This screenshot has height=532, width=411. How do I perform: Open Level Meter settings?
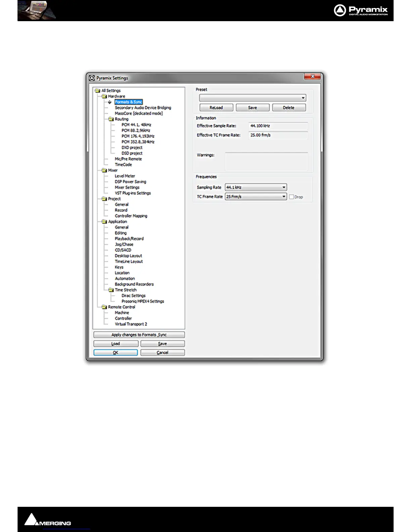125,176
